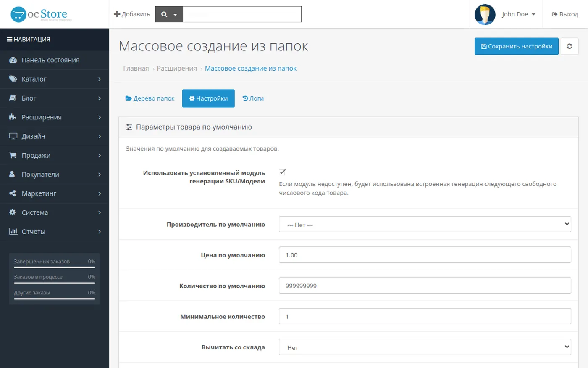Click the Расширения puzzle icon
Image resolution: width=588 pixels, height=368 pixels.
pyautogui.click(x=13, y=117)
